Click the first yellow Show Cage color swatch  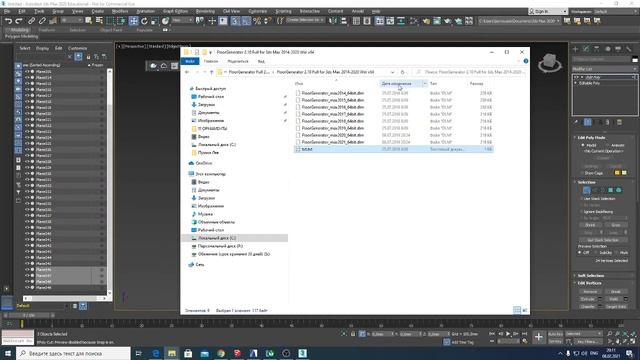(x=617, y=173)
